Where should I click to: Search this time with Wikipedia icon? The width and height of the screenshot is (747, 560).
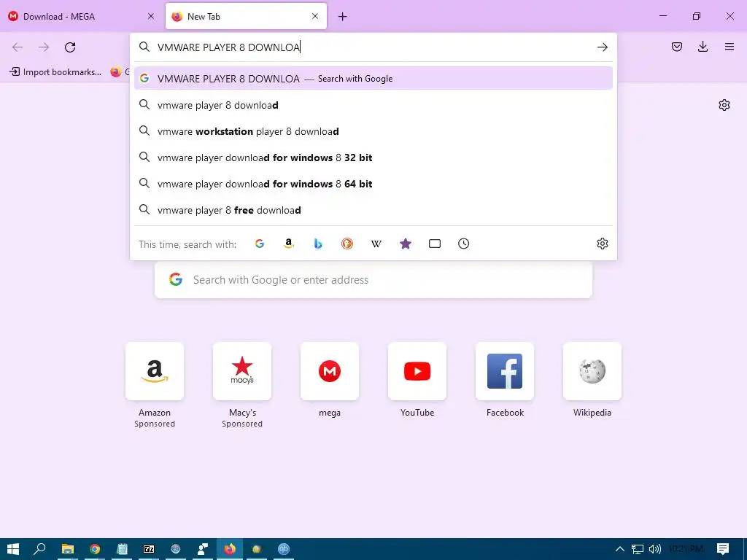tap(376, 244)
